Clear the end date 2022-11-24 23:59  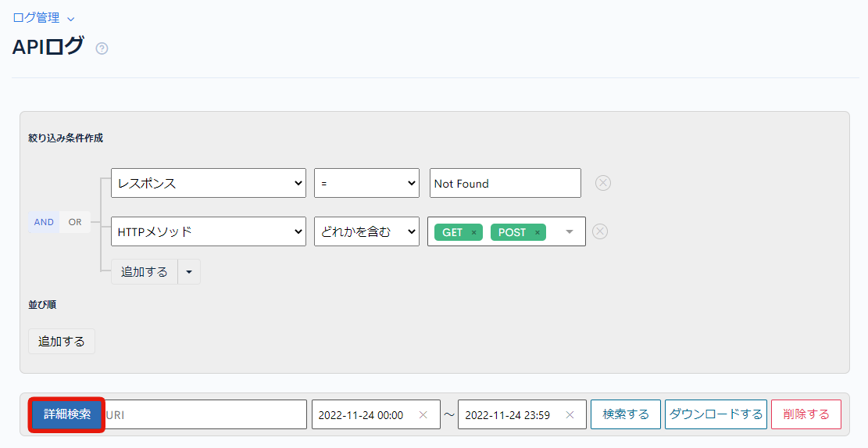pyautogui.click(x=570, y=415)
